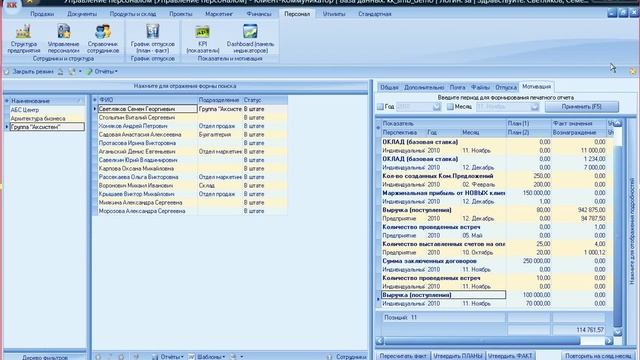The width and height of the screenshot is (640, 360).
Task: Open the Отпуска details tab
Action: pos(506,87)
